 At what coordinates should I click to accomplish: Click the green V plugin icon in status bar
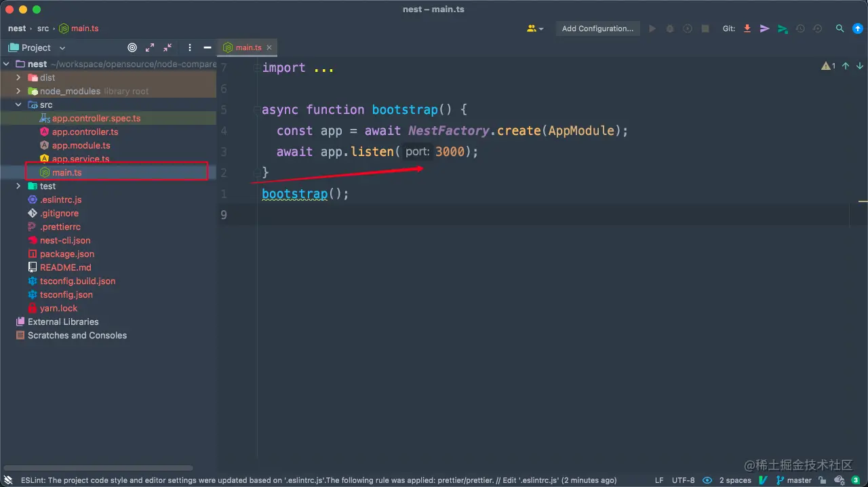(764, 480)
